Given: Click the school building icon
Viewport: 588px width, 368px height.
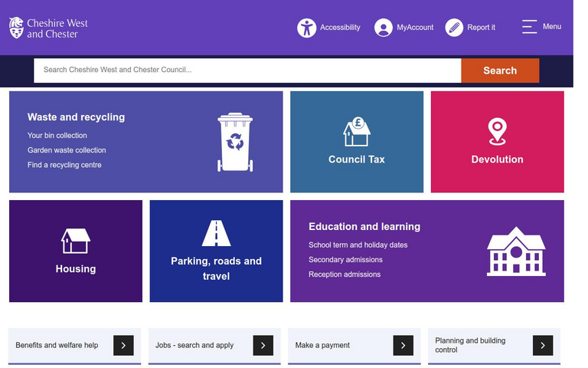Looking at the screenshot, I should pyautogui.click(x=516, y=251).
